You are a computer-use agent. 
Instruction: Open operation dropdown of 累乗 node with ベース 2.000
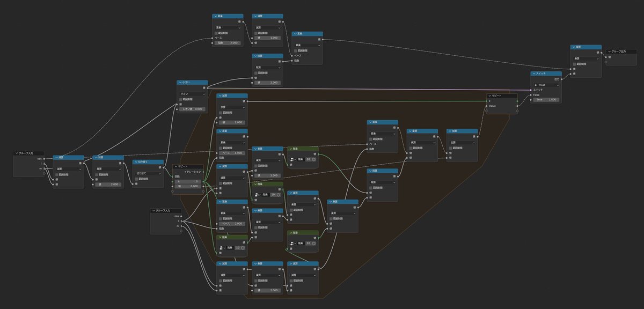(x=232, y=214)
